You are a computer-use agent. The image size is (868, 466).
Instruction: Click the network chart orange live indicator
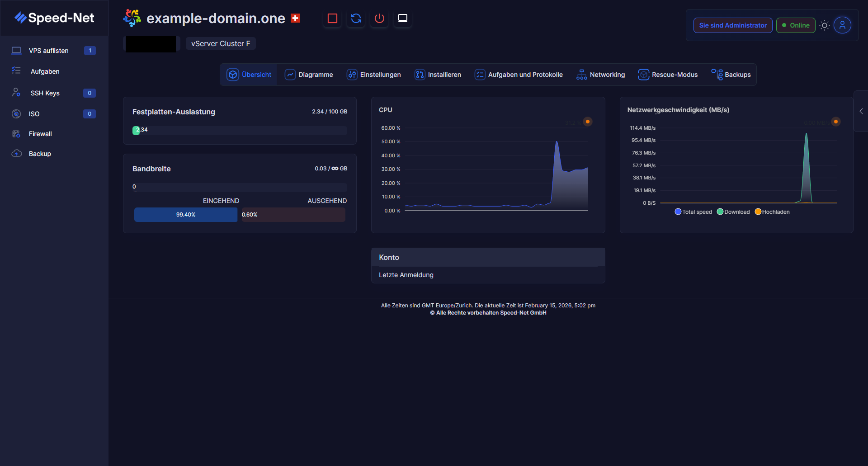tap(836, 122)
